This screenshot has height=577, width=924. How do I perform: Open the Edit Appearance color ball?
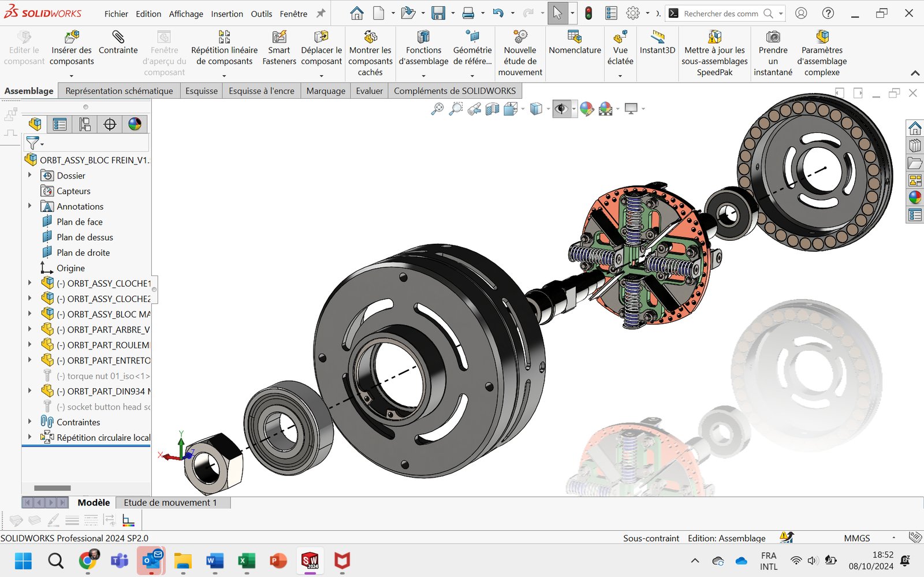tap(587, 109)
